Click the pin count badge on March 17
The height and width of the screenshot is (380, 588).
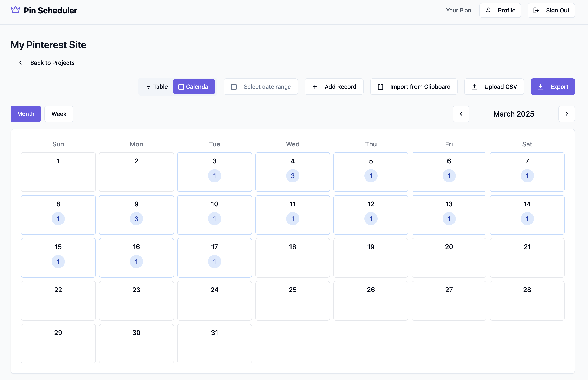point(214,262)
